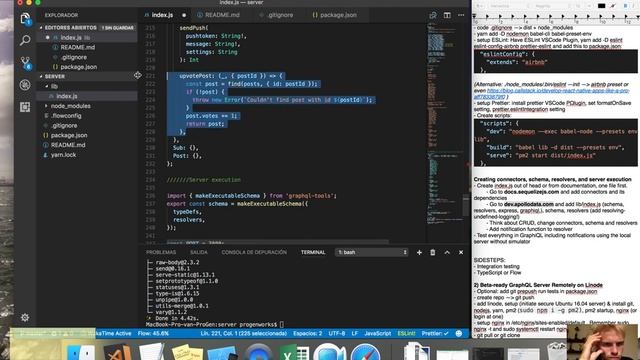Viewport: 640px width, 360px height.
Task: Select .gitignore in open editors list
Action: coord(88,57)
